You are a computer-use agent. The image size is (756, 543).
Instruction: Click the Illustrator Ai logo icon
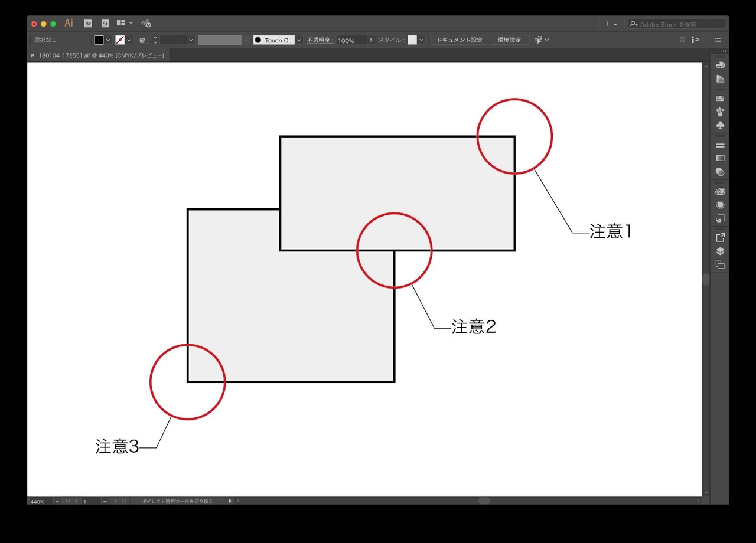(69, 23)
